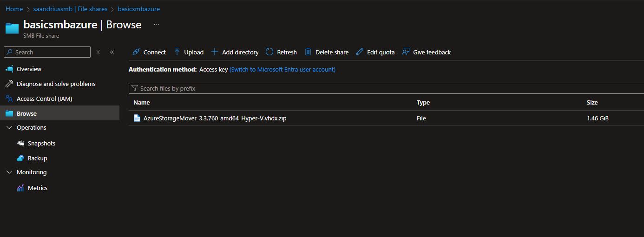Click the Access key authentication text
The image size is (644, 237).
click(x=214, y=69)
